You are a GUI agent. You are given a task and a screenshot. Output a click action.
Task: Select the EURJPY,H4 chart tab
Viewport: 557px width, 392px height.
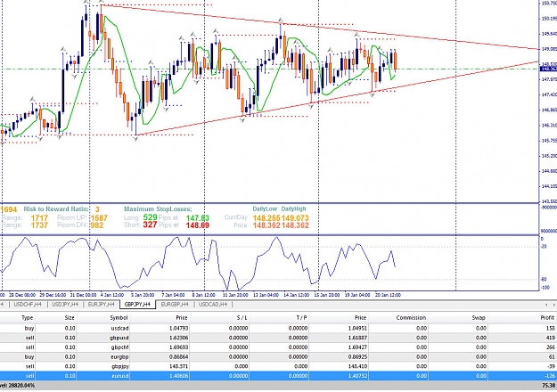pos(102,305)
